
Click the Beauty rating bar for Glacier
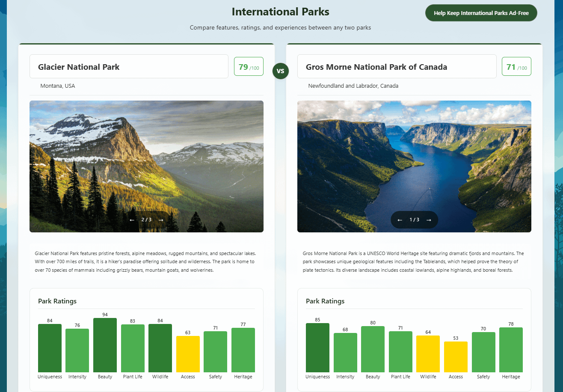pos(105,344)
